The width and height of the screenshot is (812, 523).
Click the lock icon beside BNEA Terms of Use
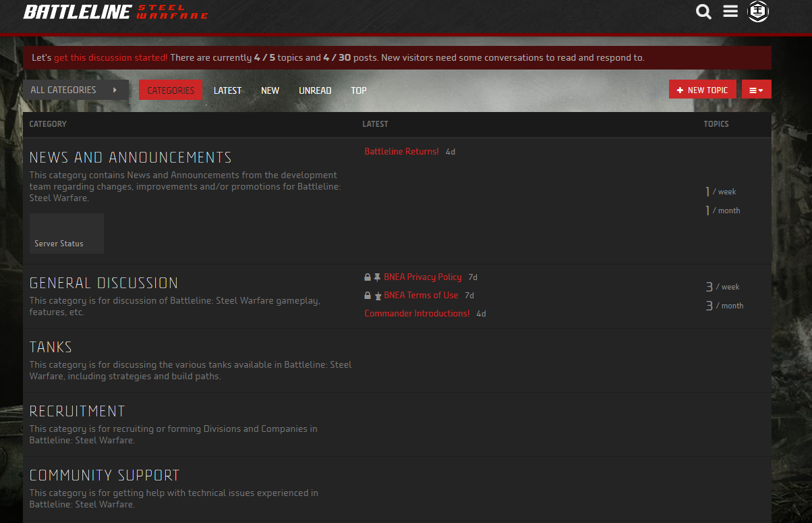tap(368, 296)
